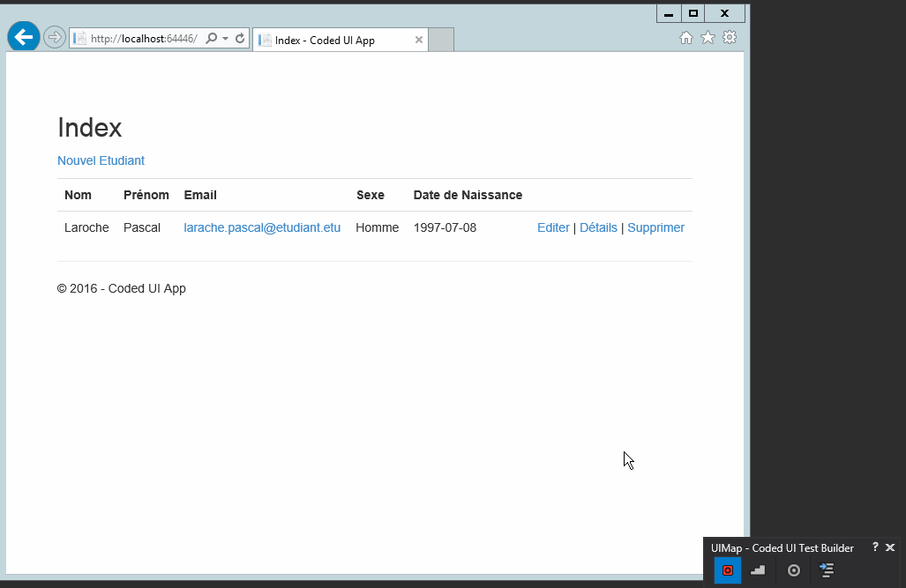Click Editer for Laroche Pascal

click(x=553, y=227)
